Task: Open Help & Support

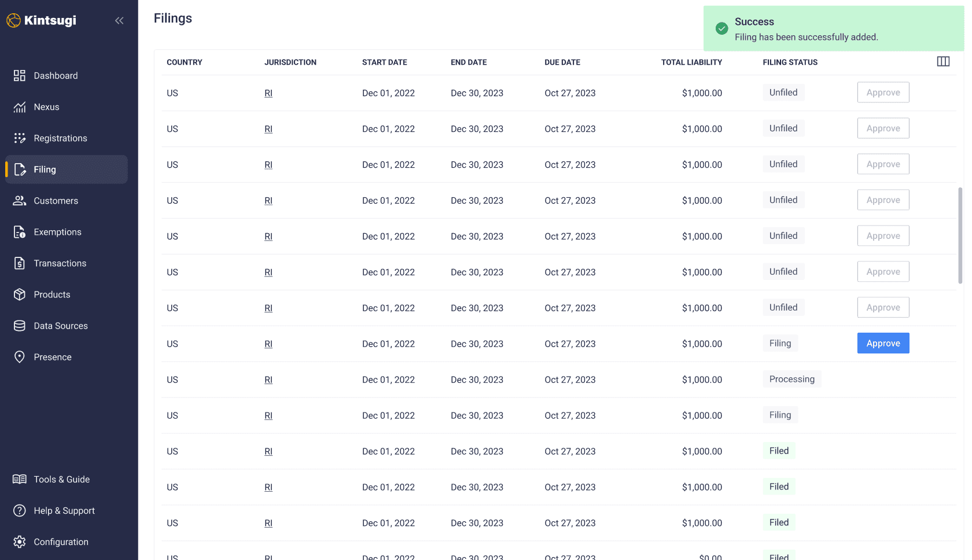Action: (67, 510)
